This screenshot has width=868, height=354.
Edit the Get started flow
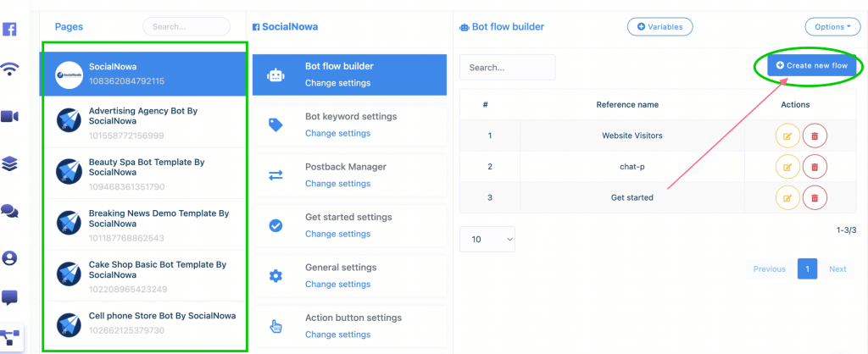(x=787, y=197)
